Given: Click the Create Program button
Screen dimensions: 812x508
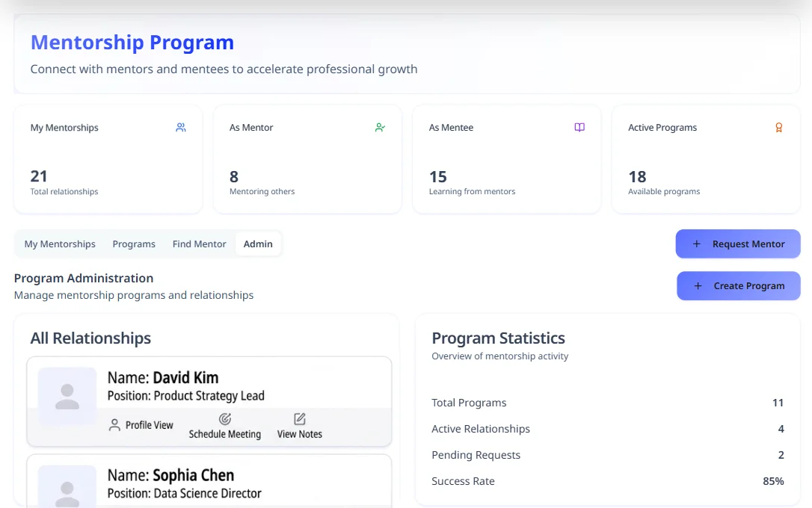Looking at the screenshot, I should pyautogui.click(x=739, y=285).
